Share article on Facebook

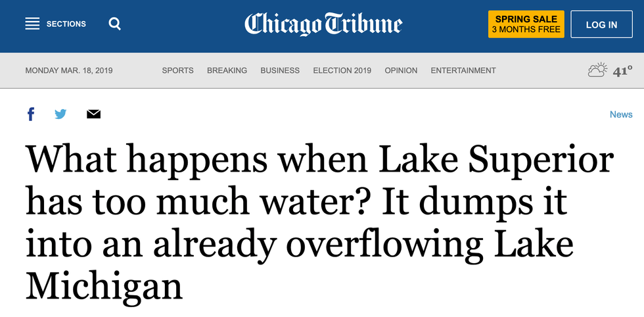(31, 114)
